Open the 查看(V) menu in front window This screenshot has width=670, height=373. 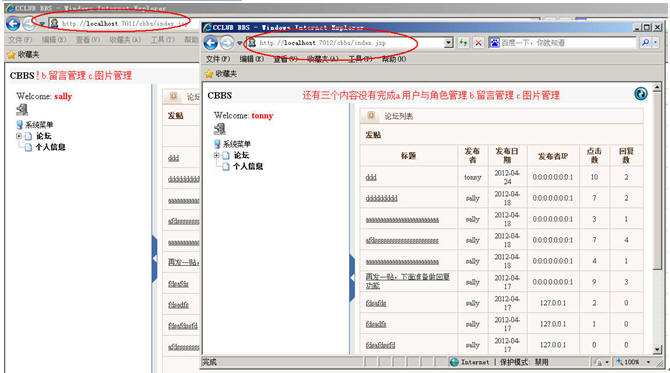[285, 59]
